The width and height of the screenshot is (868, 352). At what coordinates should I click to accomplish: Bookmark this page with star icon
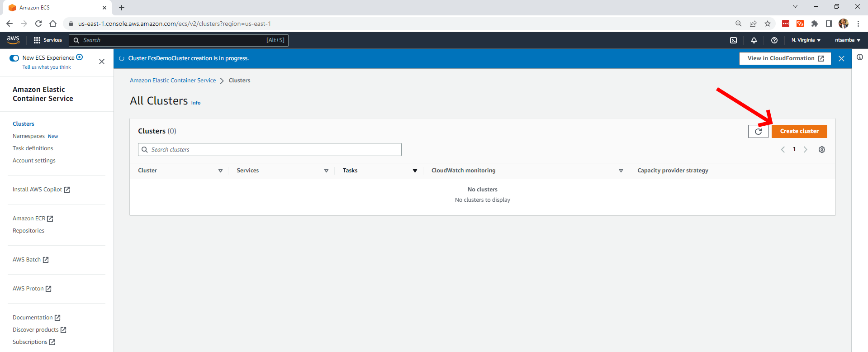click(x=768, y=24)
